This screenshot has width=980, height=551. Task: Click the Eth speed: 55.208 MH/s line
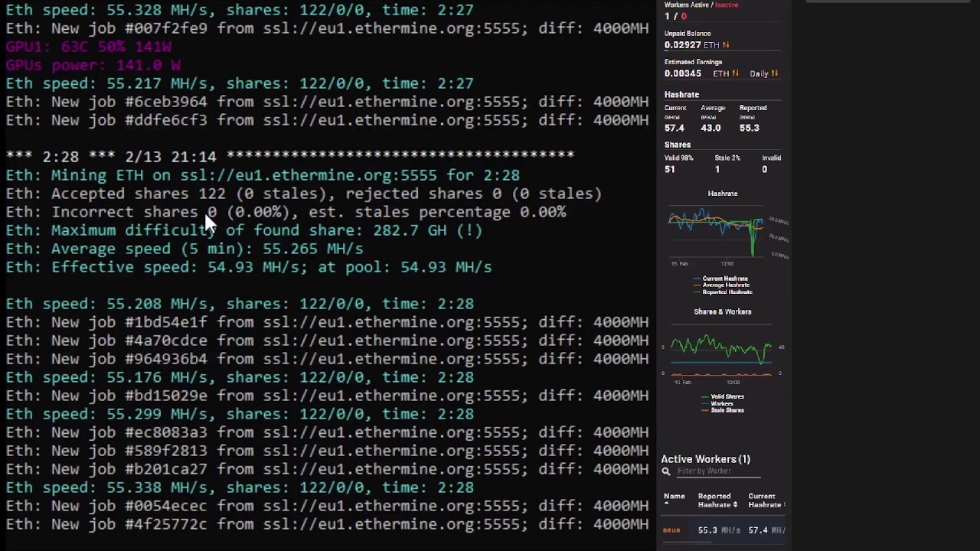tap(240, 304)
